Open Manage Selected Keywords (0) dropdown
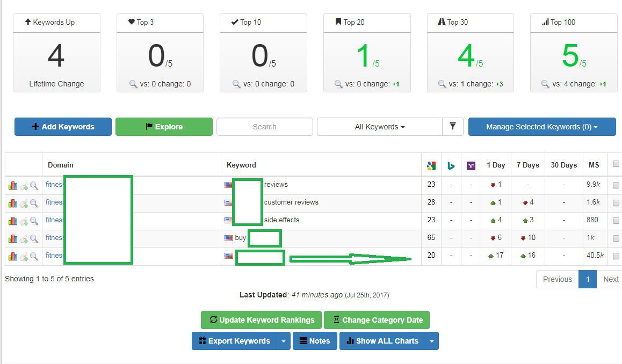The width and height of the screenshot is (622, 364). [542, 127]
